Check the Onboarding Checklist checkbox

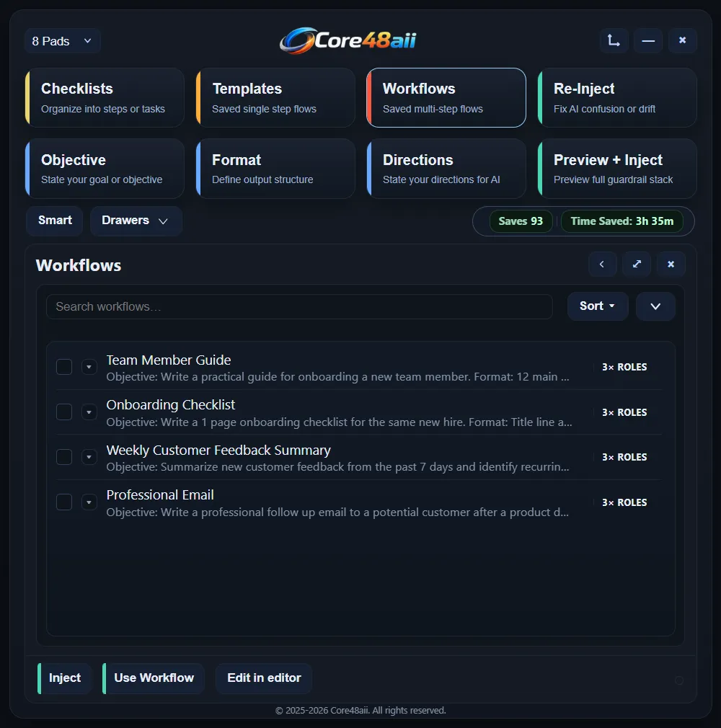click(64, 412)
